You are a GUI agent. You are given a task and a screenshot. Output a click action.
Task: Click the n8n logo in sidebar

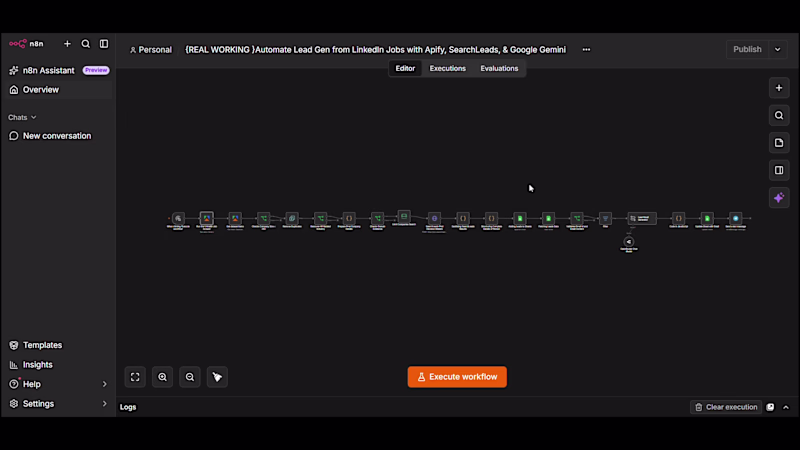[x=26, y=44]
